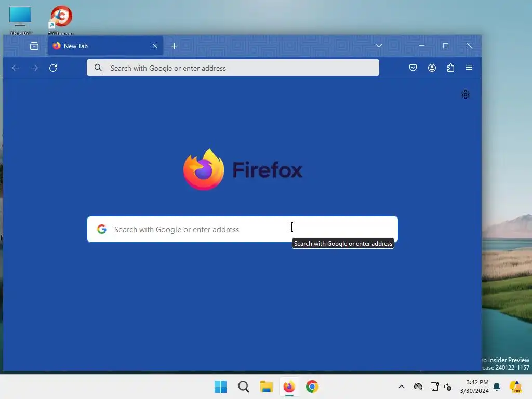Launch Google Chrome from taskbar

point(312,387)
